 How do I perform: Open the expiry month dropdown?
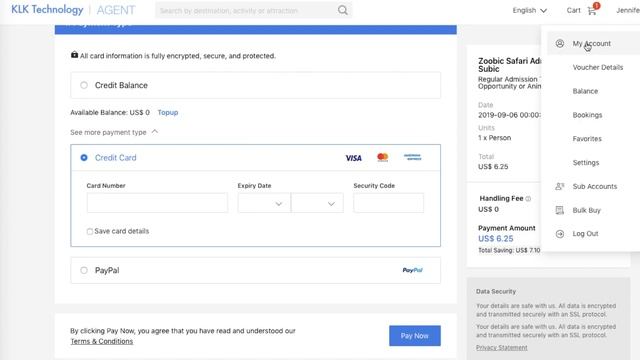(x=264, y=203)
